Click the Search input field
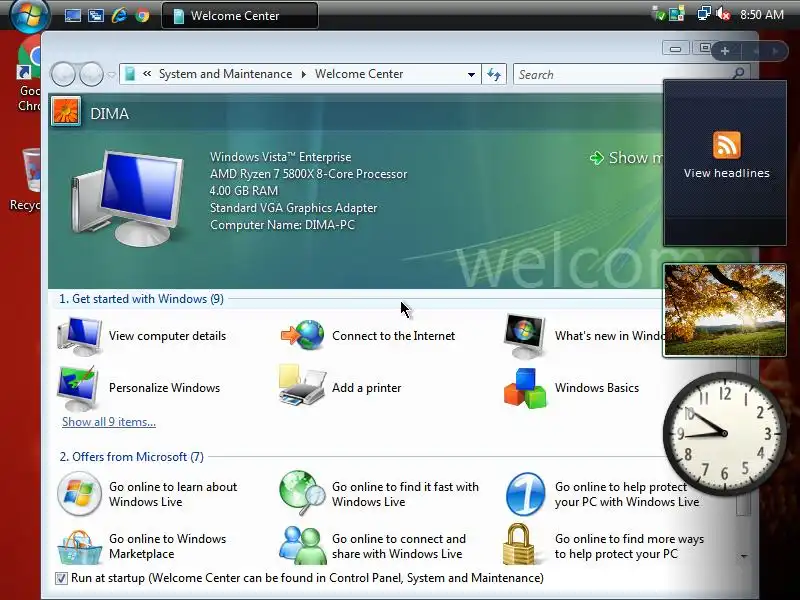This screenshot has width=800, height=600. click(622, 74)
